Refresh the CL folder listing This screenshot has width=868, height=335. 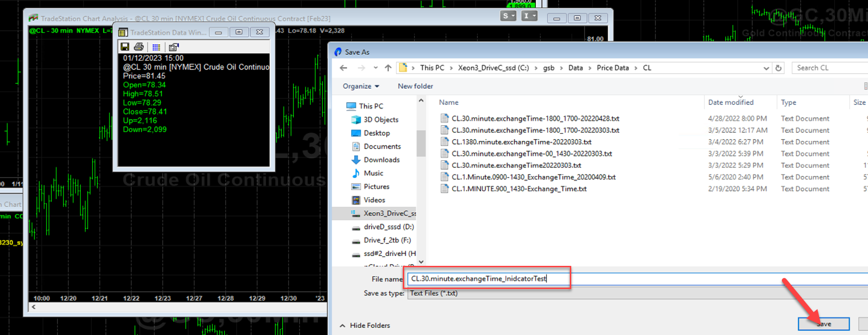pos(778,68)
